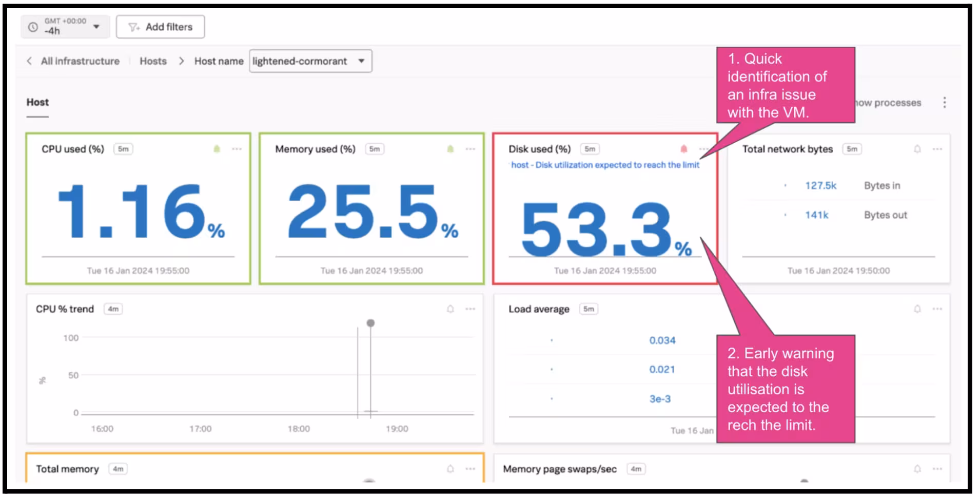980x497 pixels.
Task: Open the Disk utilization expected to reach limit link
Action: (605, 165)
